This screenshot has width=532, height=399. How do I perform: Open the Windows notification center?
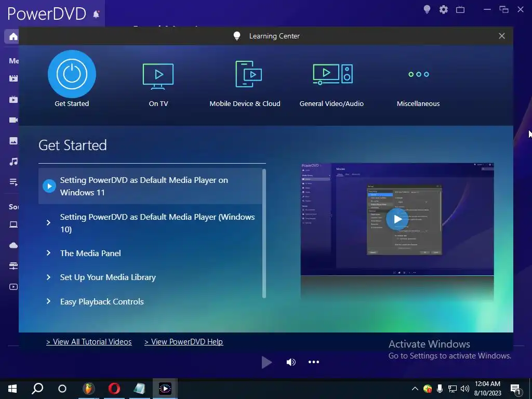pyautogui.click(x=516, y=390)
